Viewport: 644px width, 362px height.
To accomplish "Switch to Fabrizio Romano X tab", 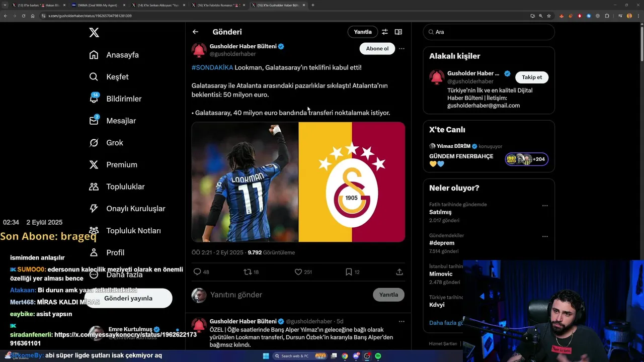I will point(218,5).
